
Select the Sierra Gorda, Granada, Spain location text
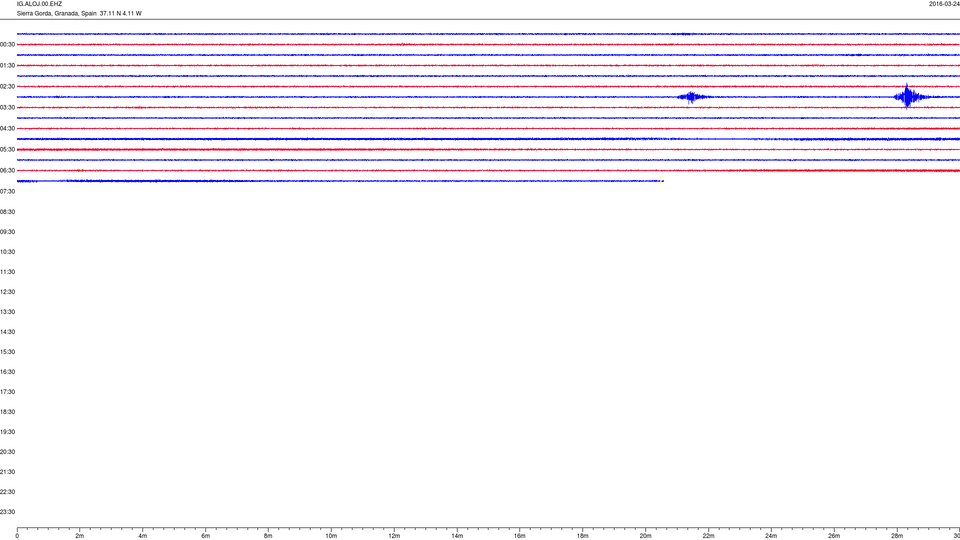coord(56,13)
